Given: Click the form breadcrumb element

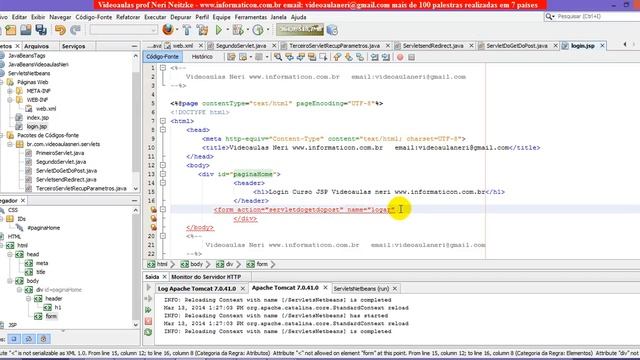Looking at the screenshot, I should point(258,264).
